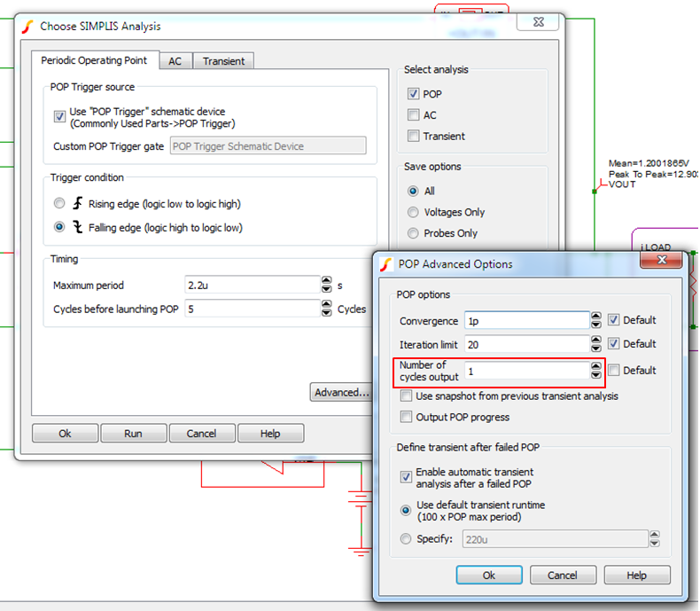700x611 pixels.
Task: Click the VOUT probe label on schematic
Action: tap(622, 184)
